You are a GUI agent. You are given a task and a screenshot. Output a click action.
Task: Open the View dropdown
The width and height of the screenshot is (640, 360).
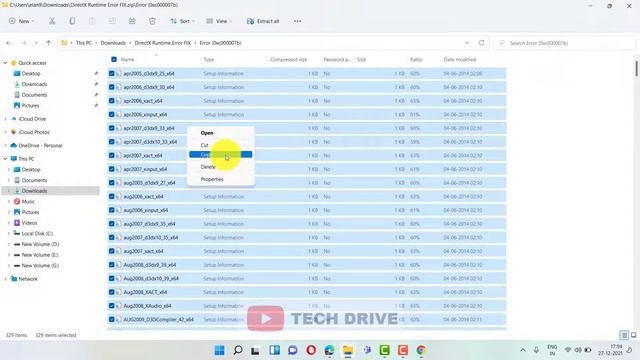[x=219, y=21]
